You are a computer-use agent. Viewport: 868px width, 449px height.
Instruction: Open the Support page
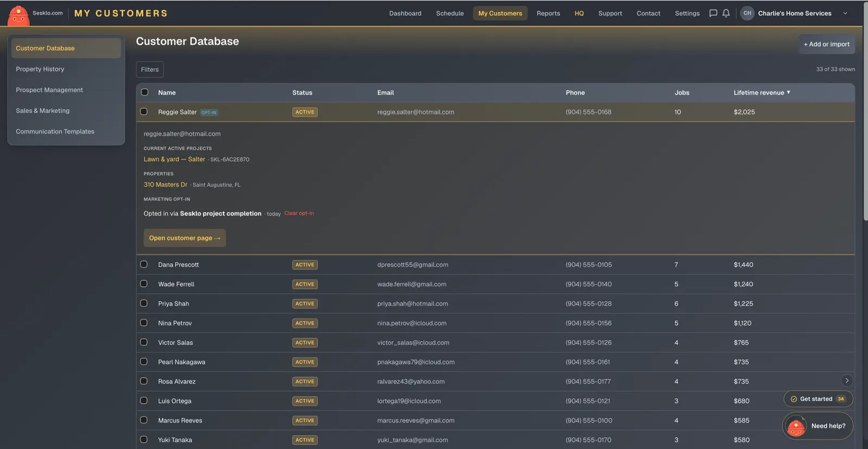click(x=610, y=14)
